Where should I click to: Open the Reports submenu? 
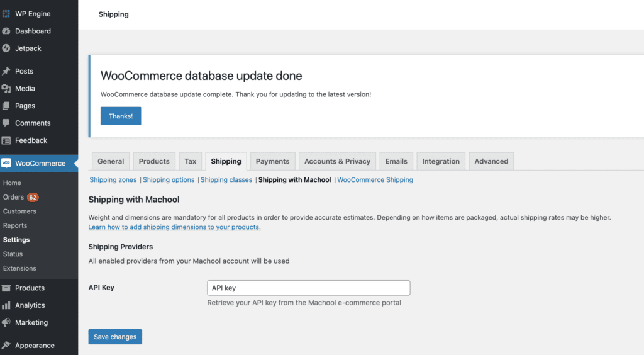15,225
